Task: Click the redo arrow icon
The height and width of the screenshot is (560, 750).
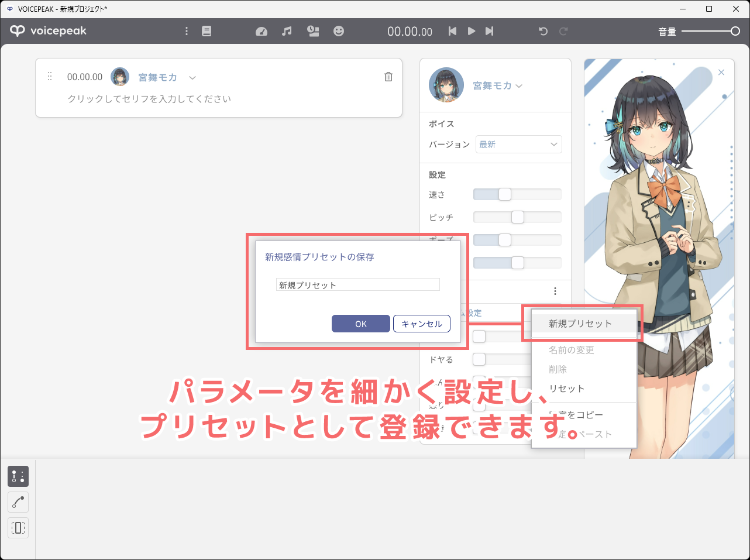Action: tap(563, 31)
